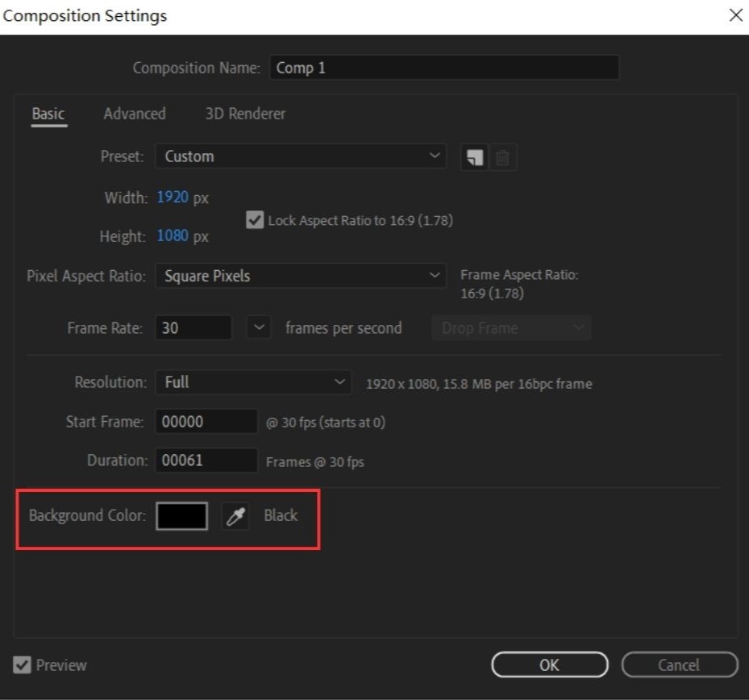This screenshot has height=700, width=749.
Task: Uncheck Lock Aspect Ratio to 16:9
Action: (x=255, y=220)
